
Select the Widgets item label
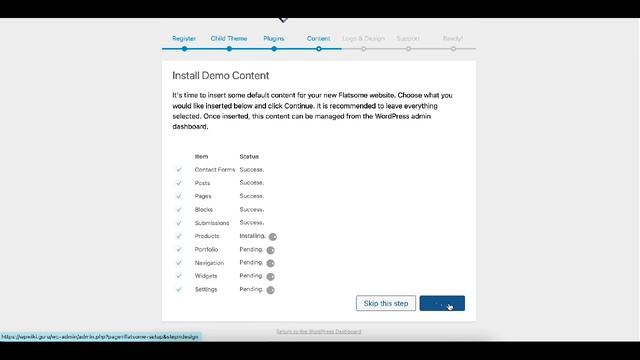point(206,276)
